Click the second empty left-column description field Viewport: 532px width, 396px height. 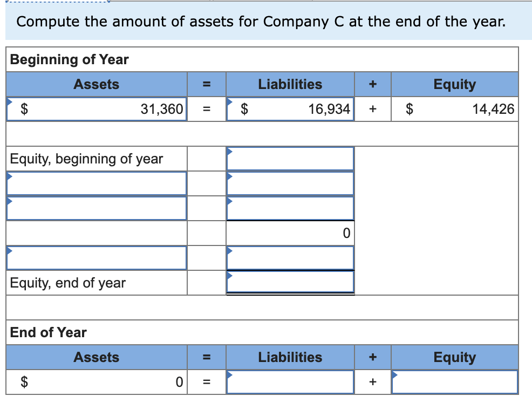(96, 208)
